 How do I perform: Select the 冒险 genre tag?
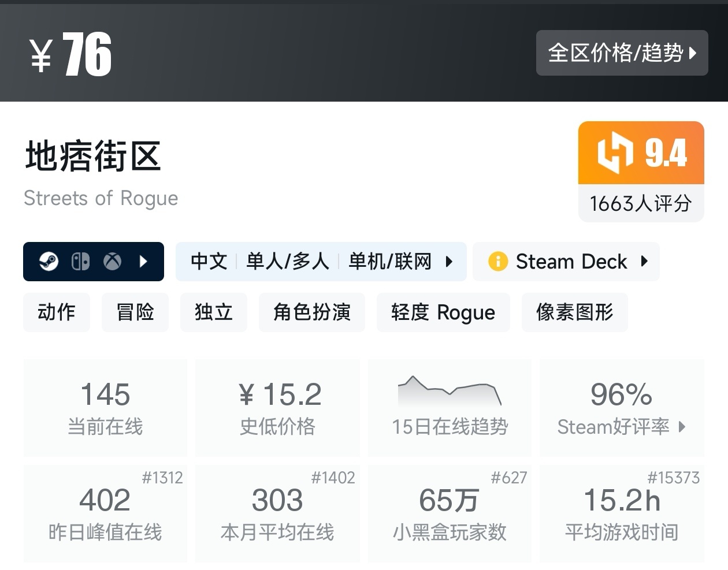coord(135,312)
